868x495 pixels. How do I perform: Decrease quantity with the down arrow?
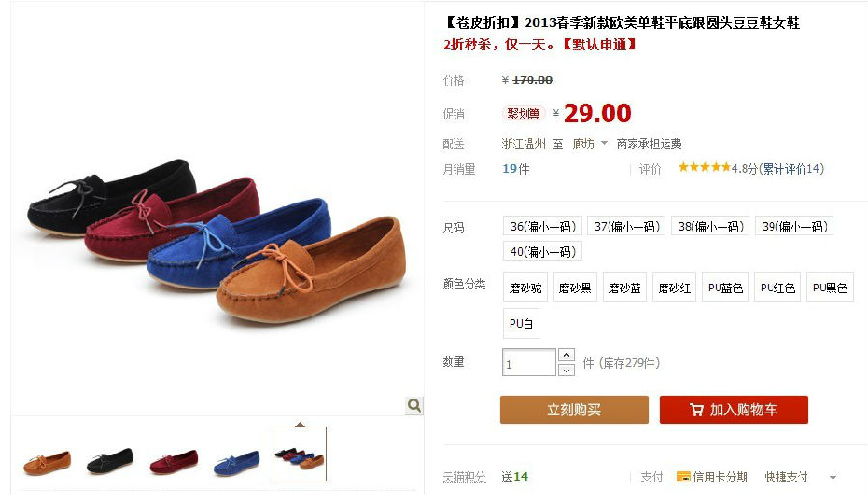tap(566, 370)
